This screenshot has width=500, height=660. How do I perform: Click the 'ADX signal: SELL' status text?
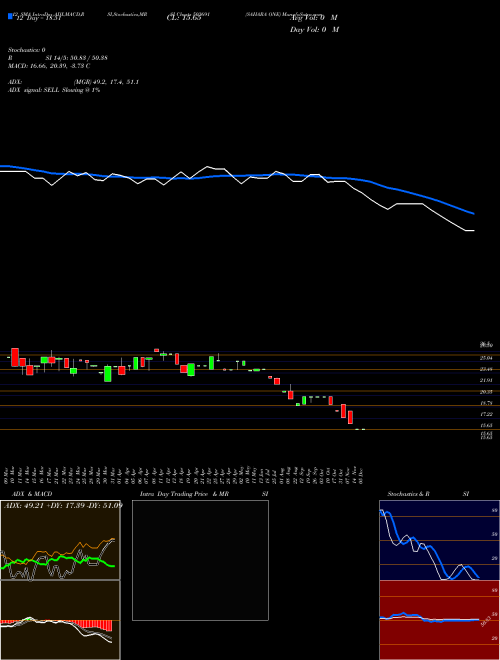(x=34, y=90)
